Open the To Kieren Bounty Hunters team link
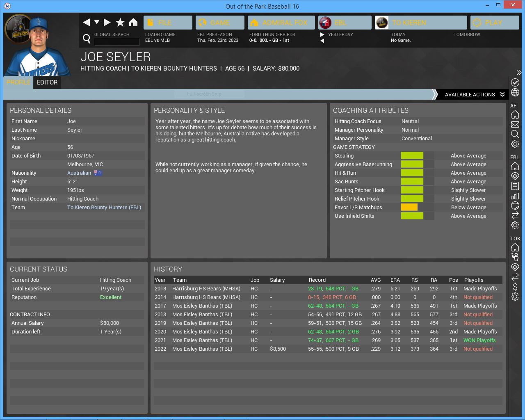Screen dimensions: 525x420 (104, 208)
